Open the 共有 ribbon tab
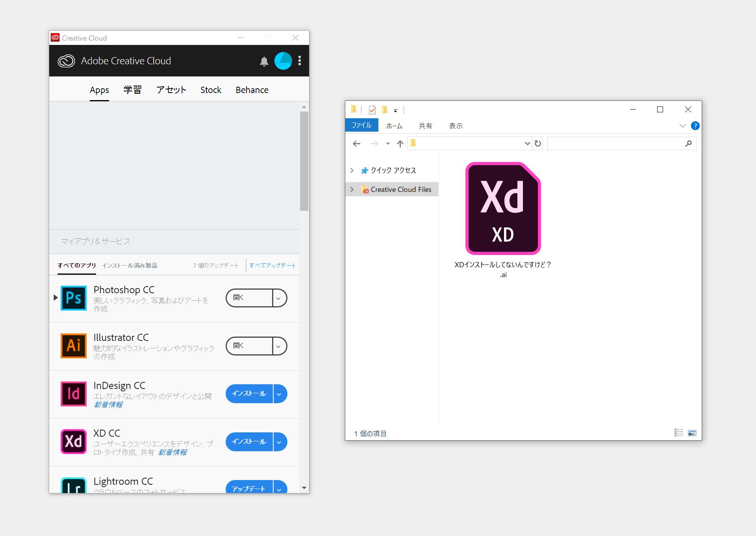 click(425, 126)
